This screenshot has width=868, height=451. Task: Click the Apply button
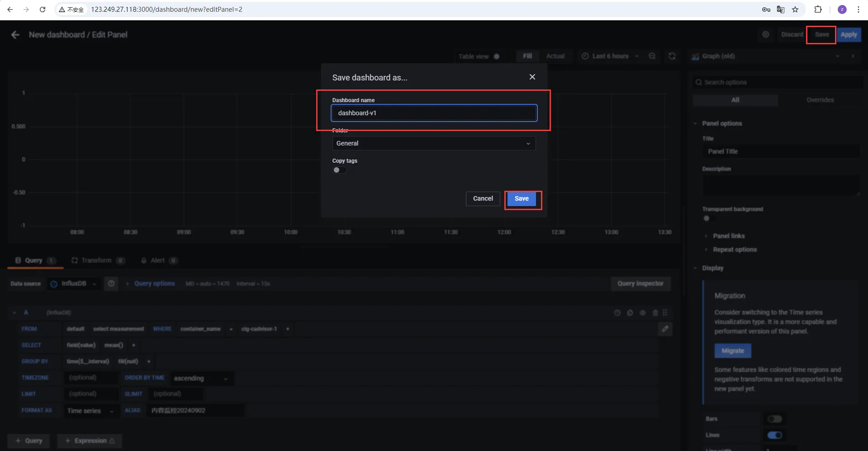(x=849, y=34)
